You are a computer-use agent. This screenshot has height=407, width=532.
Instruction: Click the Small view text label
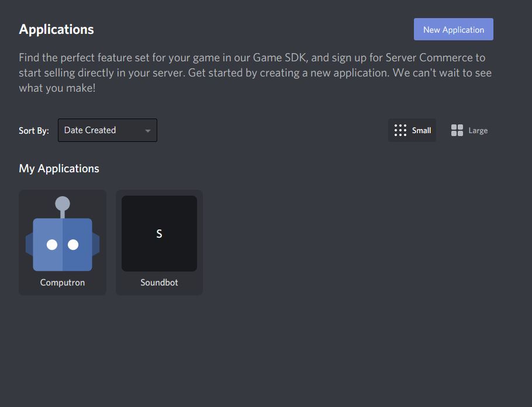tap(422, 130)
